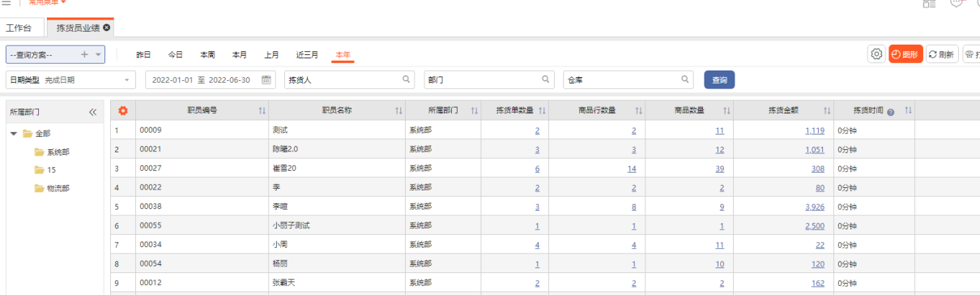Image resolution: width=980 pixels, height=295 pixels.
Task: Sort by 拣货金额 column arrows
Action: click(827, 110)
